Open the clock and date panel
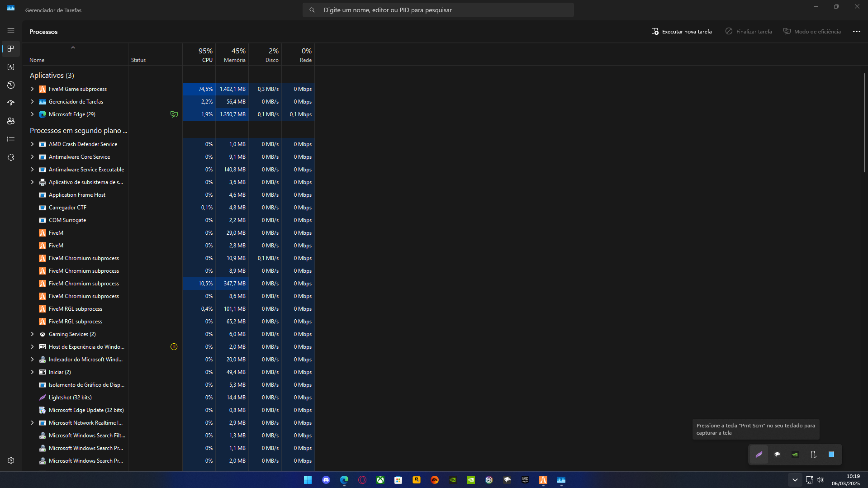The width and height of the screenshot is (868, 488). [x=845, y=480]
